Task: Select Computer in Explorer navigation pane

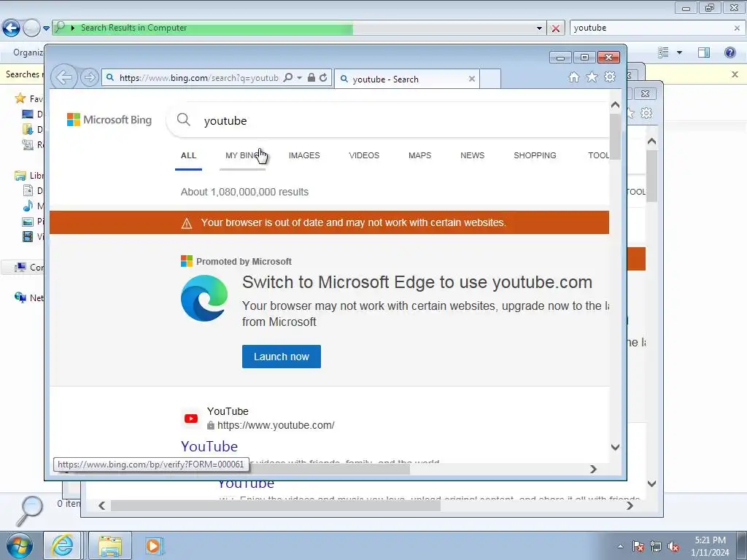Action: pos(28,267)
